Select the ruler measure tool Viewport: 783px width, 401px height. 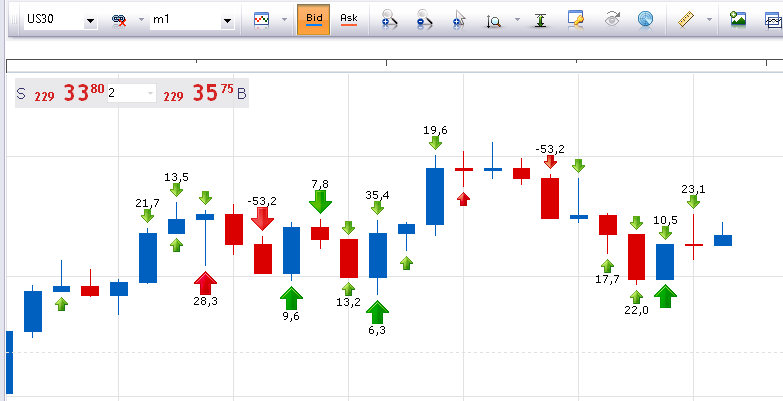pos(687,19)
